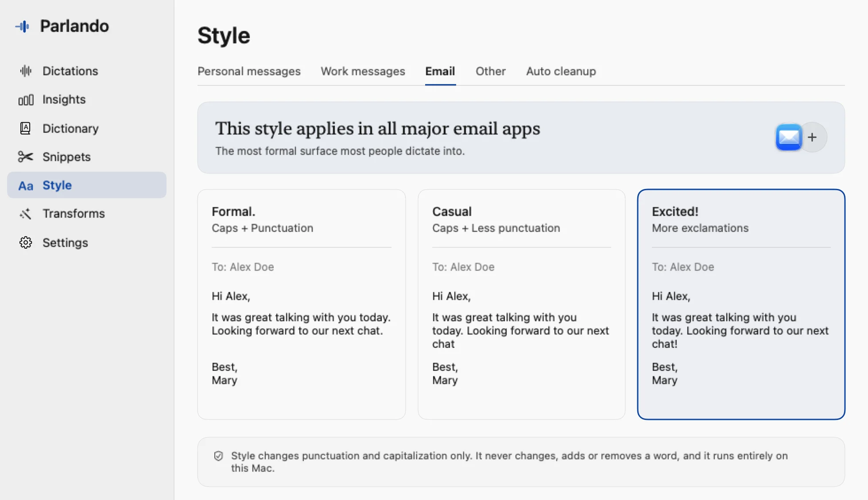This screenshot has height=500, width=868.
Task: Click the Transforms magic wand icon
Action: point(26,214)
